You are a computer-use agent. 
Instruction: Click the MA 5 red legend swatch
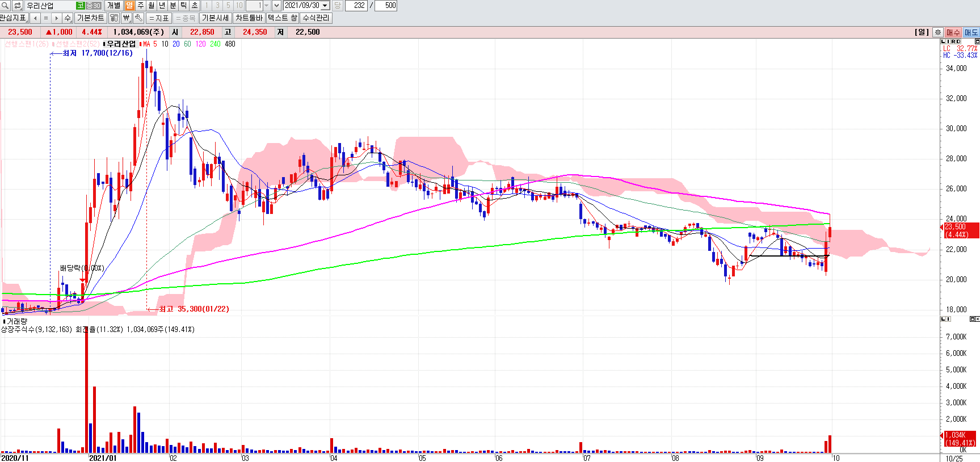[141, 44]
